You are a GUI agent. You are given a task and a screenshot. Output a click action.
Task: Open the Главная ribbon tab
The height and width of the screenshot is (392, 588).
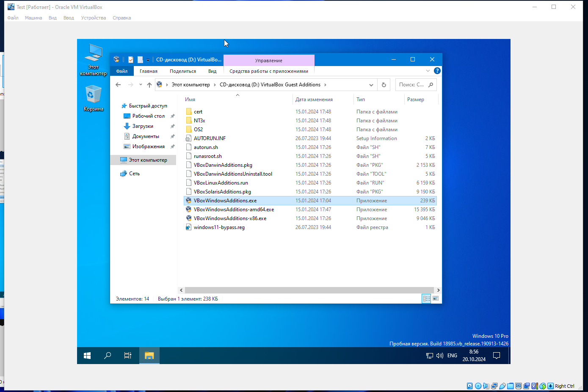tap(149, 71)
